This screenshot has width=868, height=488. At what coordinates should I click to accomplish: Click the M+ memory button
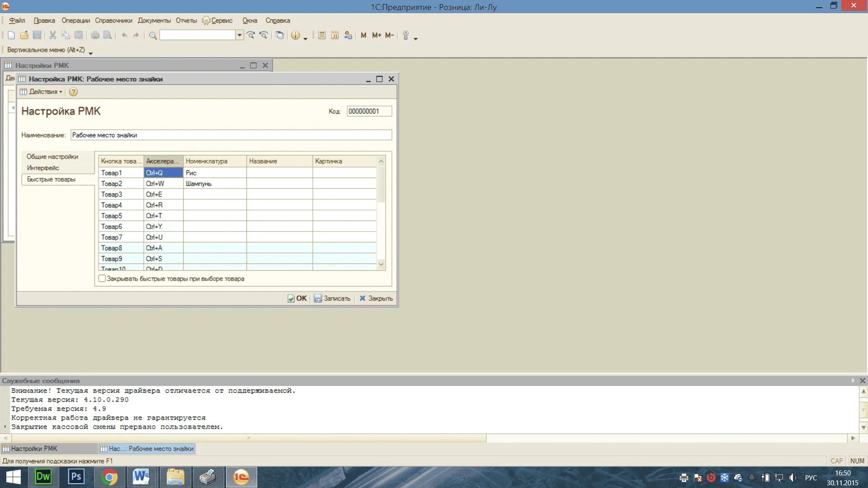click(x=377, y=35)
